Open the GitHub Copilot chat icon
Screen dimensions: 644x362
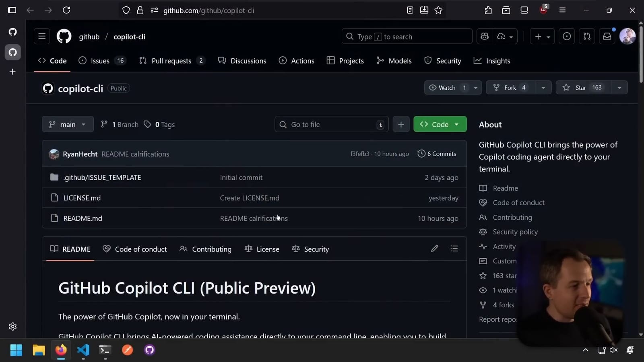click(x=484, y=36)
